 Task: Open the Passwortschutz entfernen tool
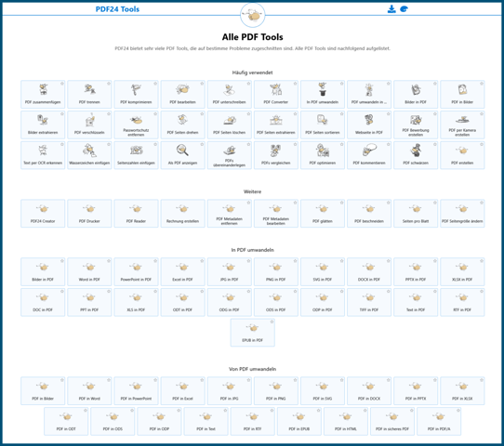click(x=136, y=125)
